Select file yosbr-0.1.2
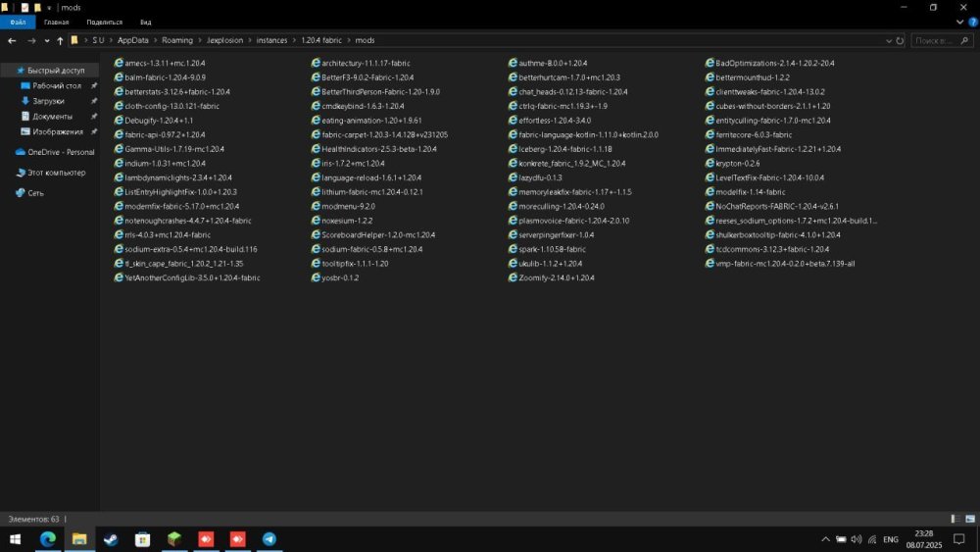Screen dimensions: 980x552 coord(335,277)
